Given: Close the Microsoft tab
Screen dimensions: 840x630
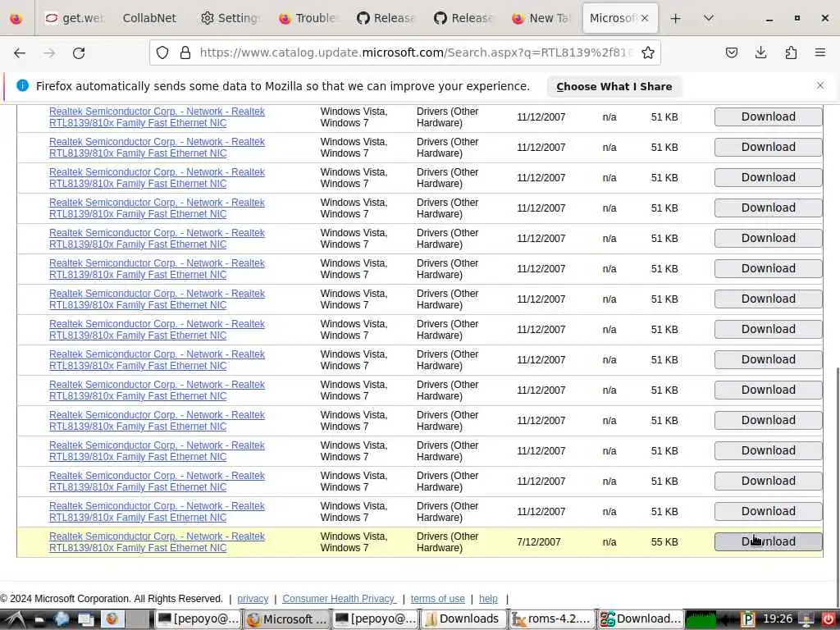Looking at the screenshot, I should click(x=645, y=18).
